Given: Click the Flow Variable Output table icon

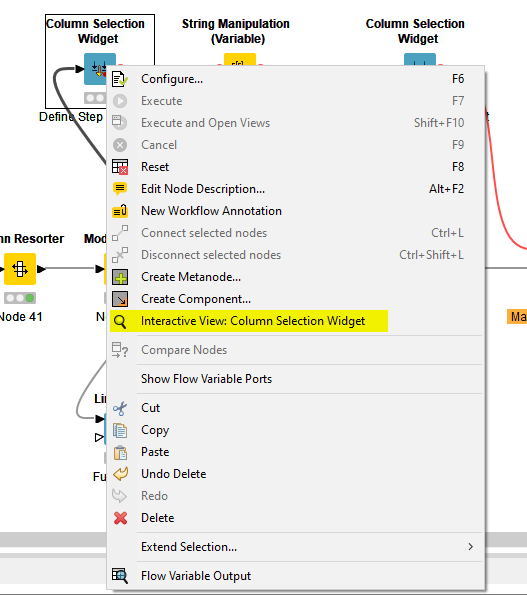Looking at the screenshot, I should pyautogui.click(x=120, y=576).
